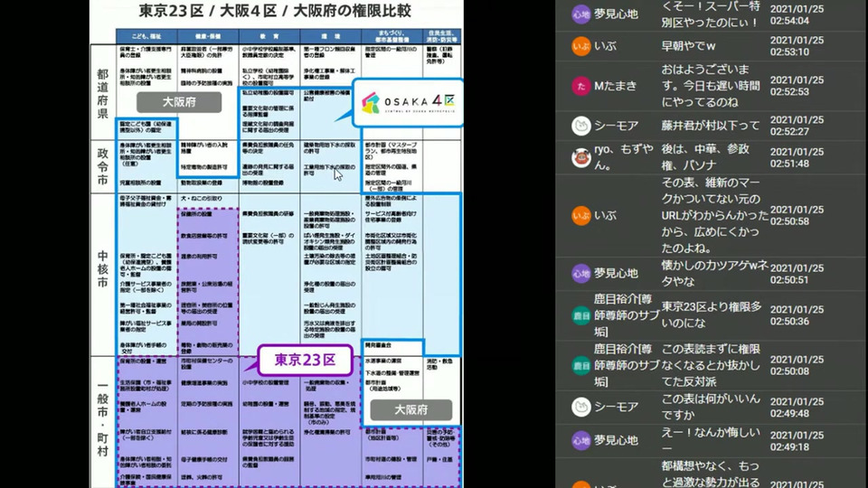Click 夢見心地's avatar beside 懐かしのカツアゲ comment
868x488 pixels.
pos(580,273)
